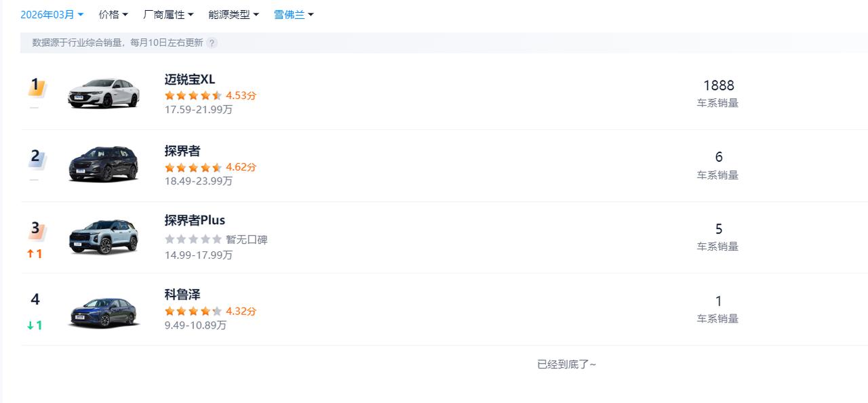Open the 探界者Plus car image
Viewport: 868px width, 403px height.
pyautogui.click(x=104, y=236)
